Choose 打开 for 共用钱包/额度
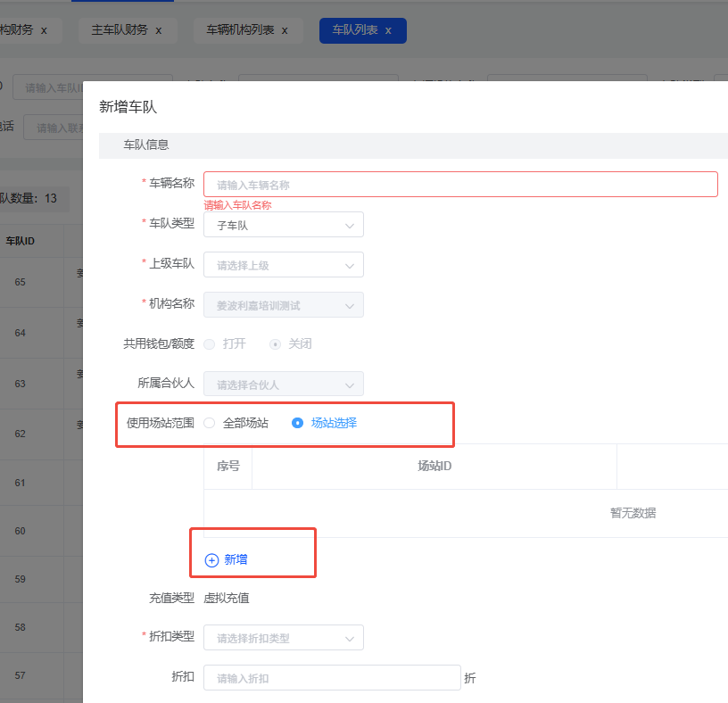Image resolution: width=728 pixels, height=703 pixels. [x=210, y=344]
